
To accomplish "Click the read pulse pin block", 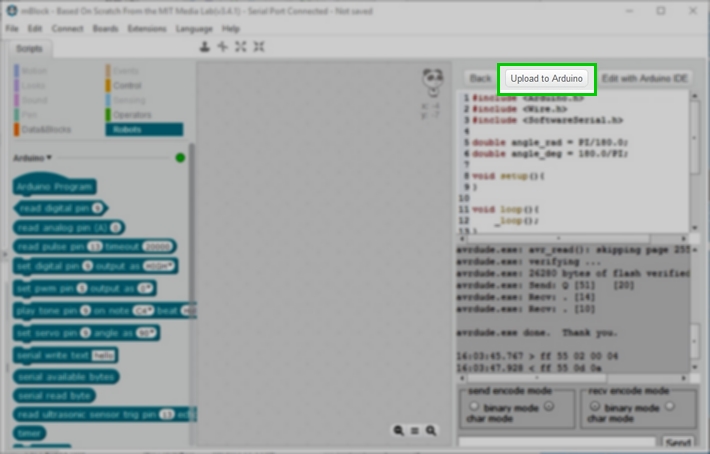I will [x=95, y=247].
